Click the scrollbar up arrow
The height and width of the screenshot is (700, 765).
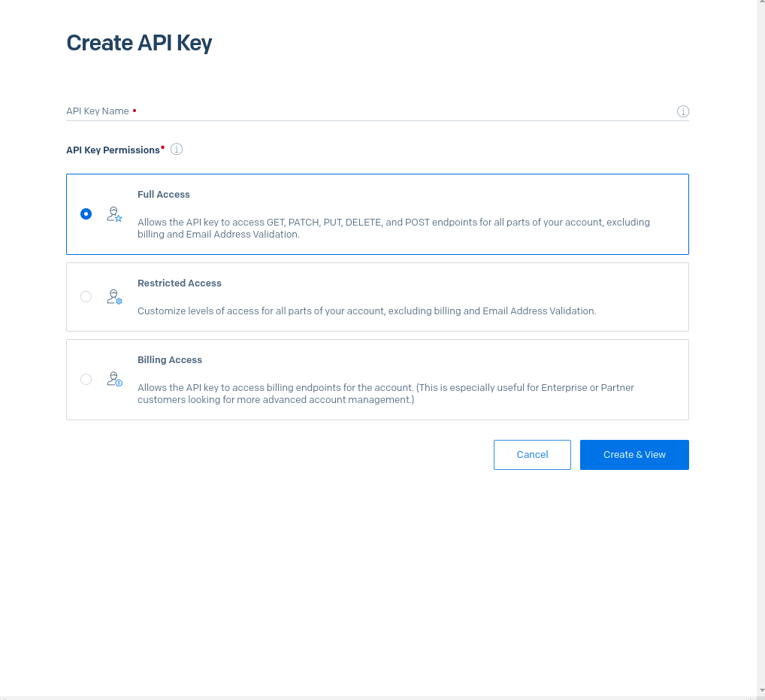[760, 5]
